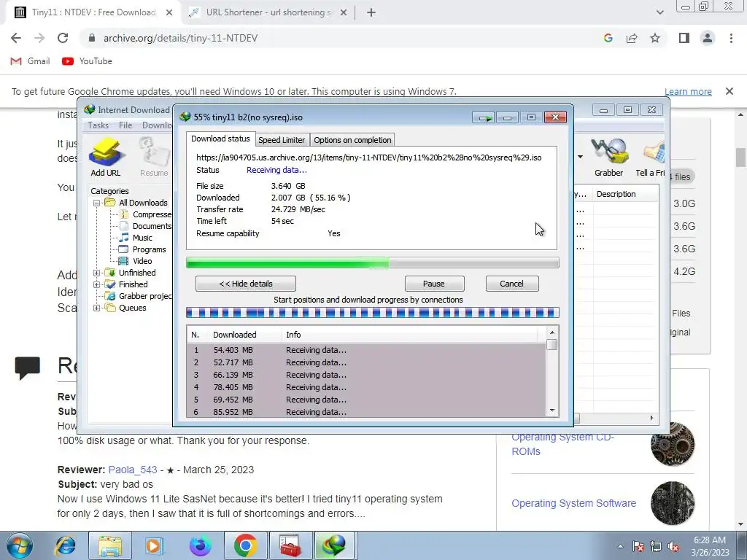The image size is (747, 560).
Task: Click the Add URL icon in IDM
Action: coord(105,157)
